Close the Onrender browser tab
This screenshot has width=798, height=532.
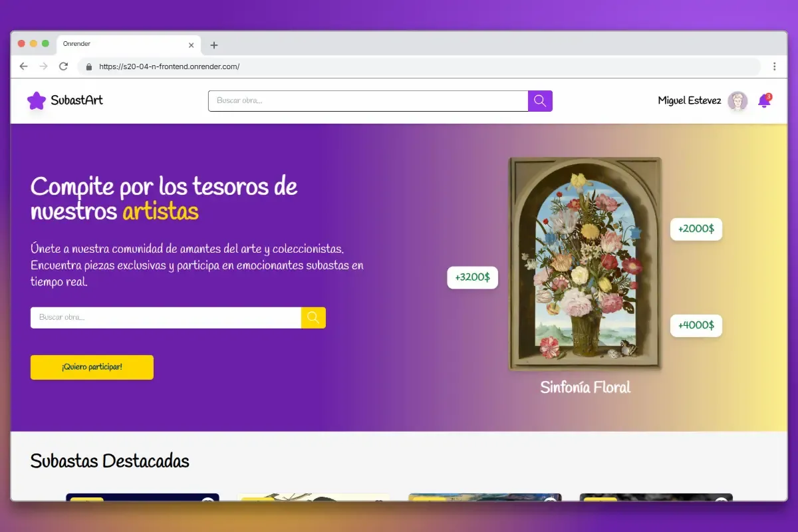[x=192, y=45]
